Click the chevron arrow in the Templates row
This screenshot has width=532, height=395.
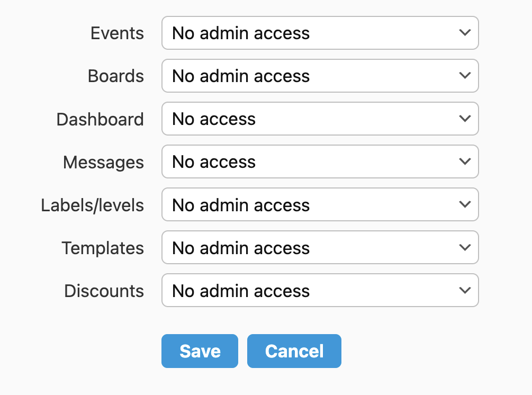tap(465, 248)
